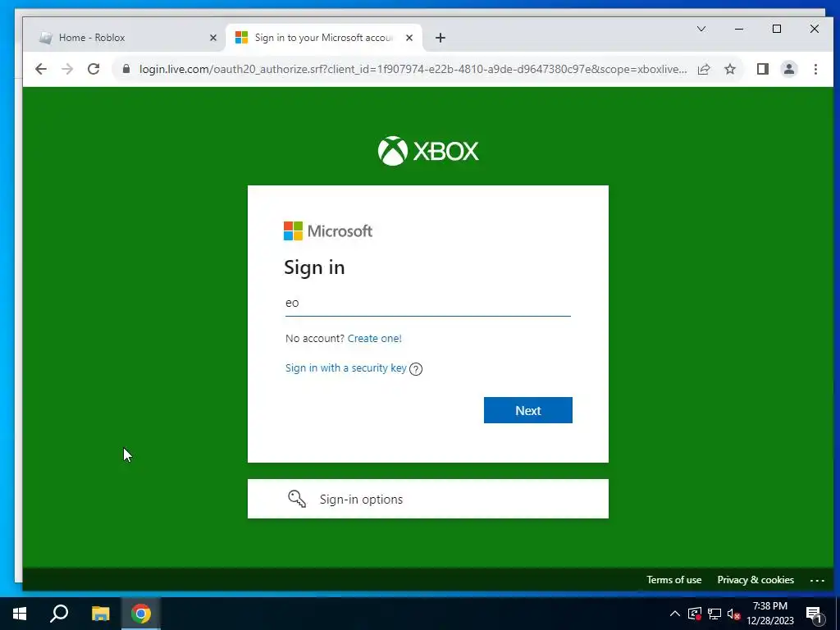Click the browser forward arrow
840x630 pixels.
[67, 69]
